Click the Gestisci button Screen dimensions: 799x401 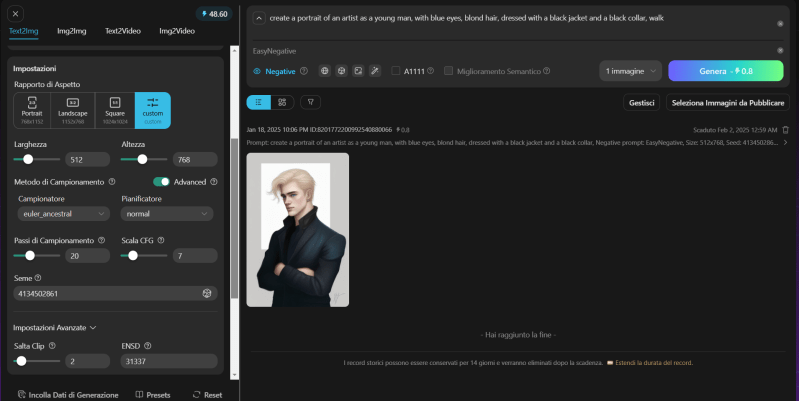pyautogui.click(x=641, y=102)
